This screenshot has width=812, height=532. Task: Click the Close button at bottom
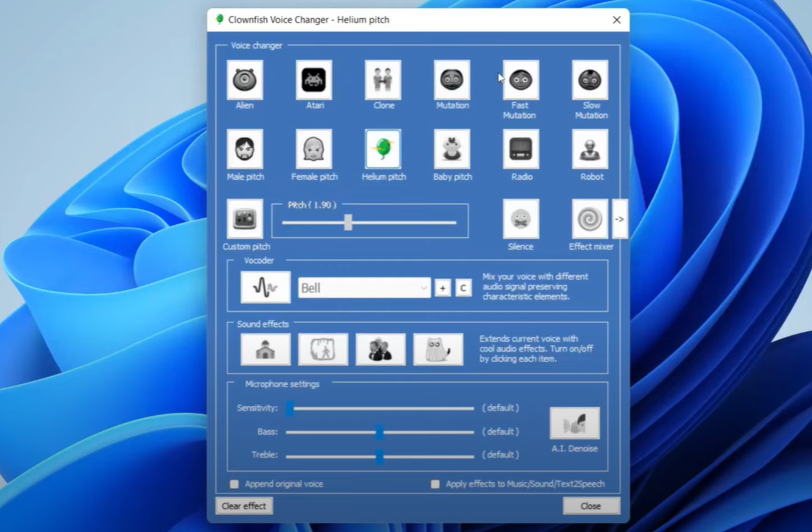(591, 506)
